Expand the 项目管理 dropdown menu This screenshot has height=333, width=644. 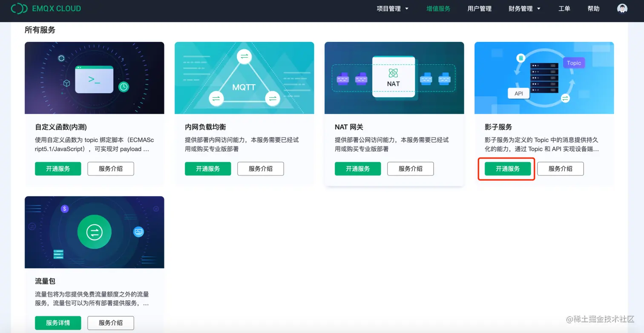(x=388, y=9)
